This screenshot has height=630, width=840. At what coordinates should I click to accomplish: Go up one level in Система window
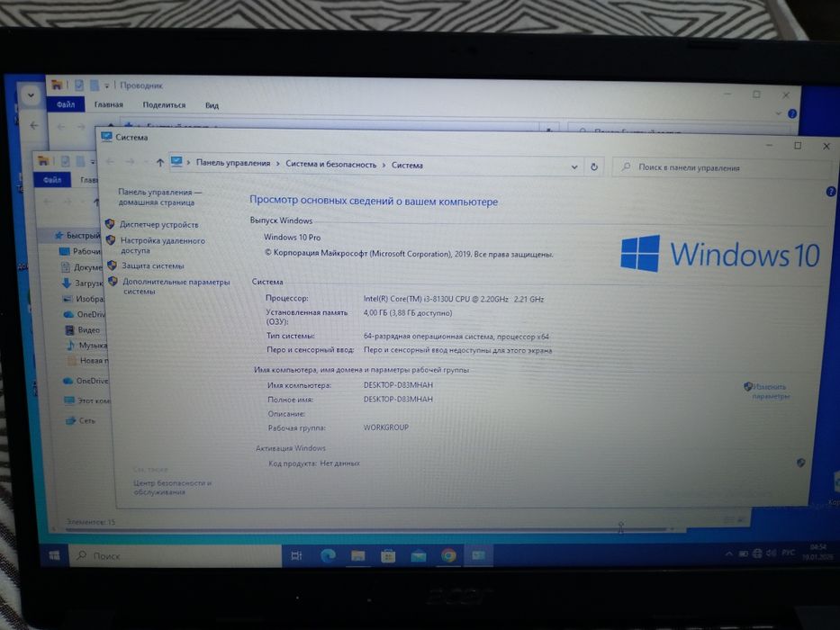159,162
